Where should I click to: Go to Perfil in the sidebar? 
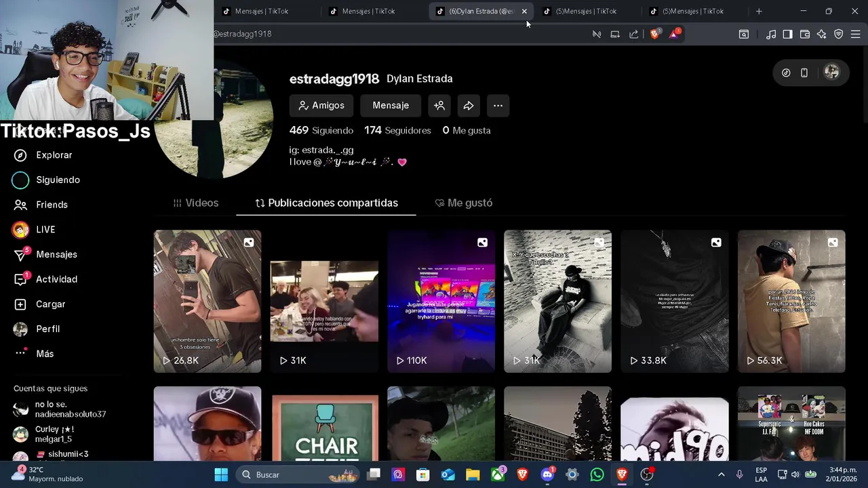pyautogui.click(x=38, y=329)
